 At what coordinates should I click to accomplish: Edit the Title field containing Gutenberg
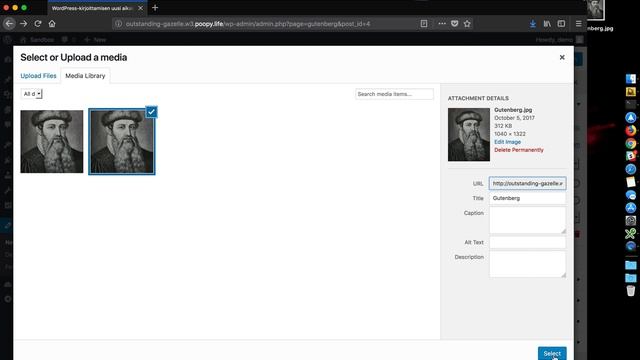(x=527, y=198)
